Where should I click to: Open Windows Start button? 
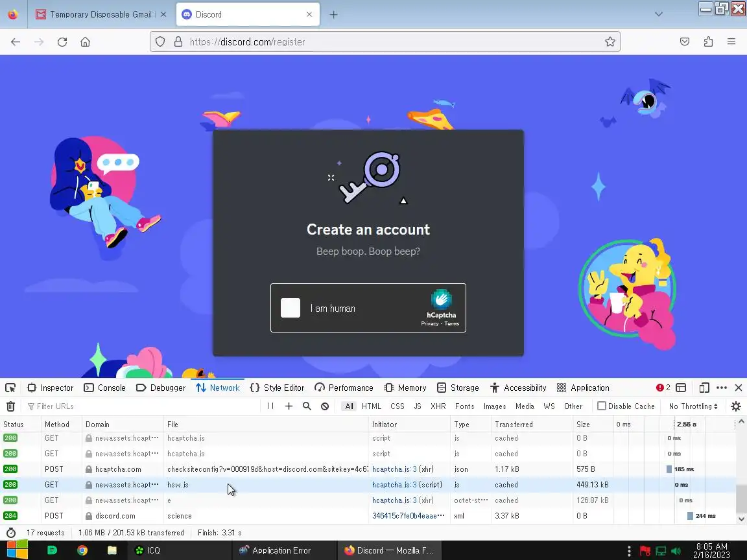coord(17,550)
